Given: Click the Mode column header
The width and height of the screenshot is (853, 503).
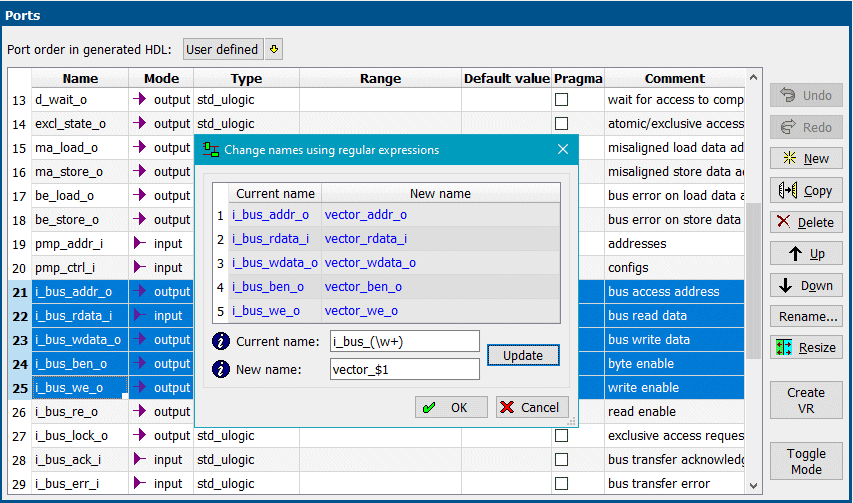Looking at the screenshot, I should coord(161,78).
